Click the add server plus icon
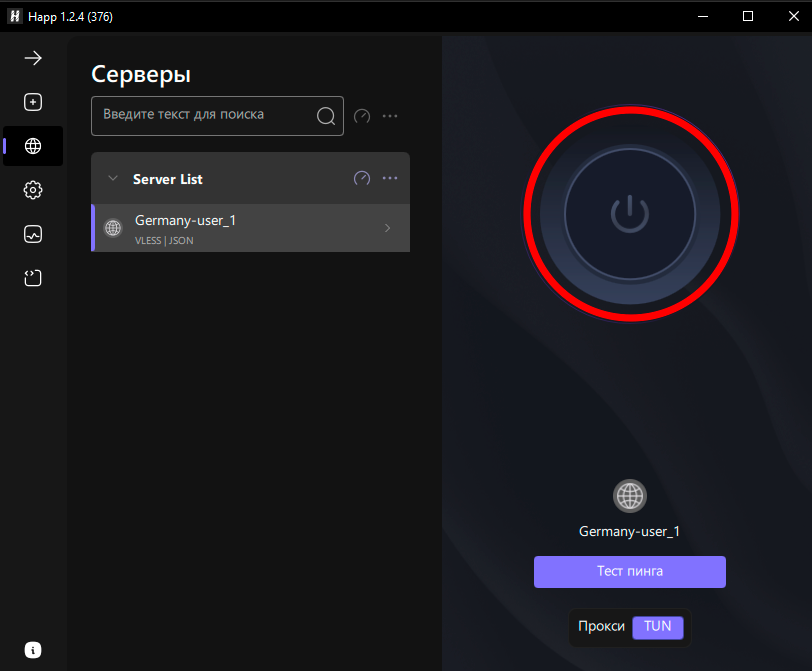This screenshot has width=812, height=671. [33, 102]
